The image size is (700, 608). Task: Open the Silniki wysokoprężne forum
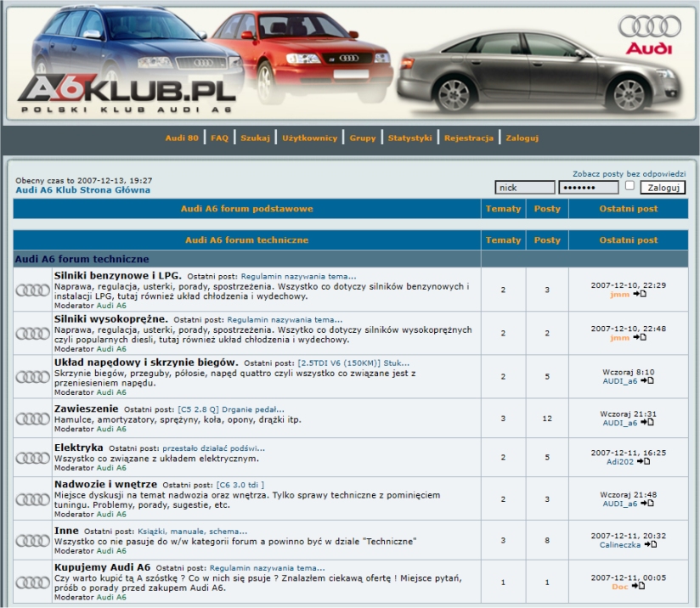(111, 318)
